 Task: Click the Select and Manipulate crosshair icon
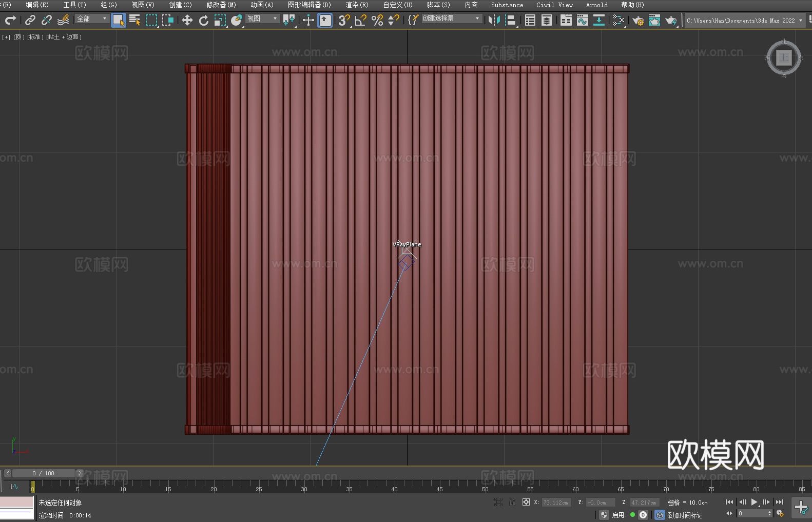point(308,20)
